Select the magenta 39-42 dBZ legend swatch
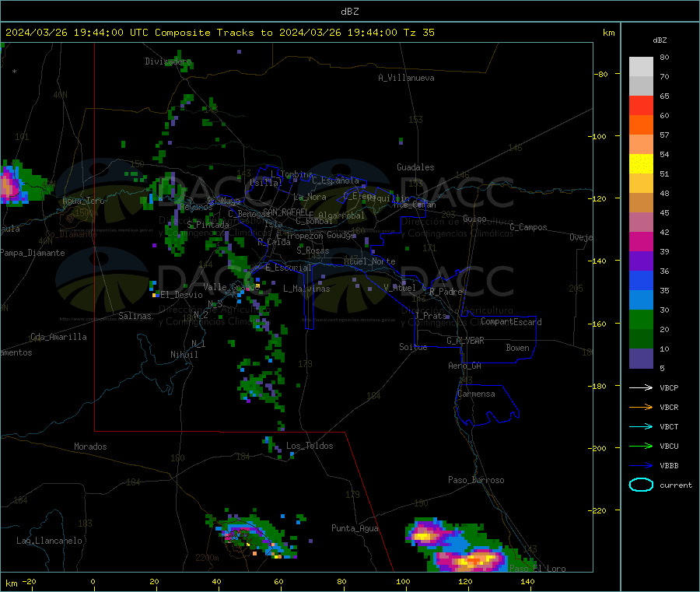The height and width of the screenshot is (592, 700). 641,241
